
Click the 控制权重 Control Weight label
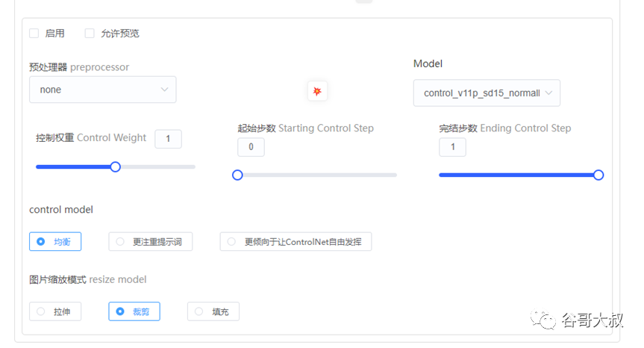coord(91,137)
